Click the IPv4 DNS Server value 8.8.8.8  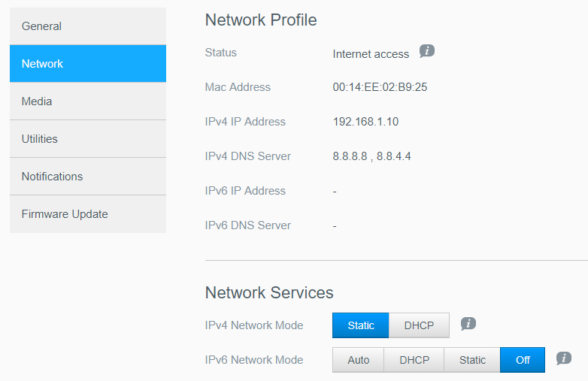[x=350, y=156]
